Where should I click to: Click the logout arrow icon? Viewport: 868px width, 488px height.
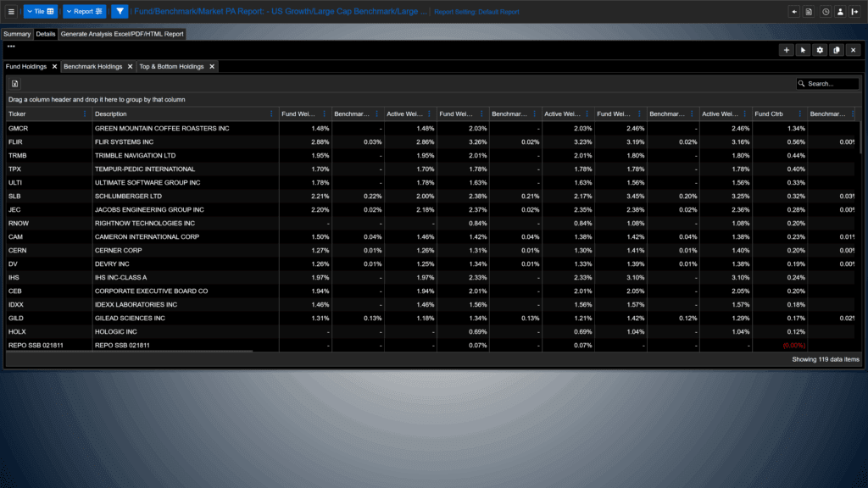(x=854, y=12)
